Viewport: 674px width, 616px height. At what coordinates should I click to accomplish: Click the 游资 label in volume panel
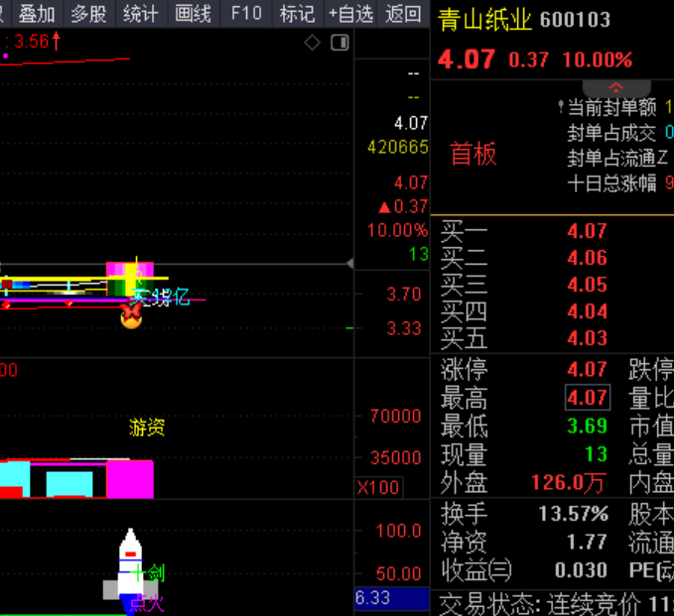coord(147,428)
